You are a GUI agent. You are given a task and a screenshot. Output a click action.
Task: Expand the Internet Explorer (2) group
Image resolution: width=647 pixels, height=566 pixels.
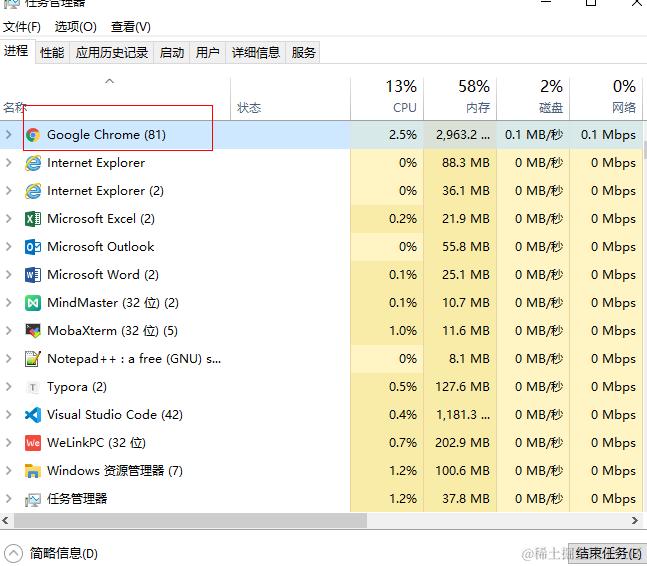pos(9,191)
